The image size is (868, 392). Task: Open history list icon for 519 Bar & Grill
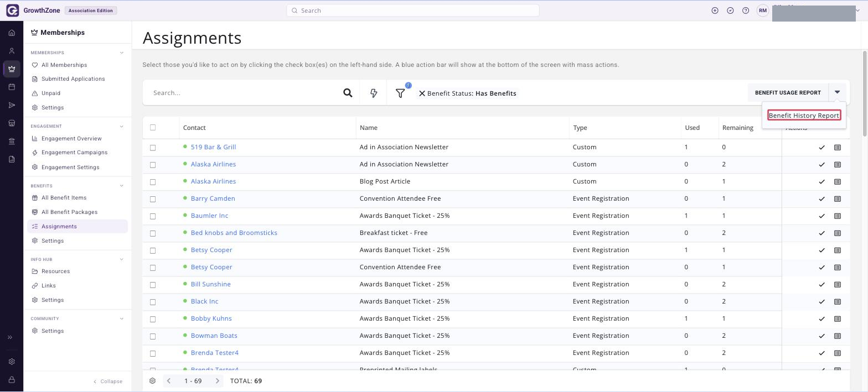pos(838,148)
